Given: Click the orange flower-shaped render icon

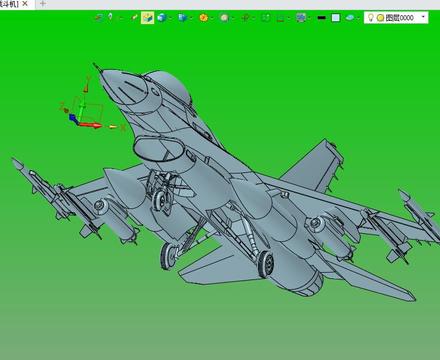Looking at the screenshot, I should point(203,18).
